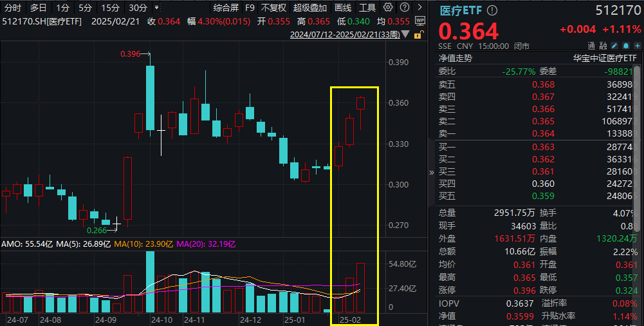
Task: Select the 15分 period tab
Action: 111,8
